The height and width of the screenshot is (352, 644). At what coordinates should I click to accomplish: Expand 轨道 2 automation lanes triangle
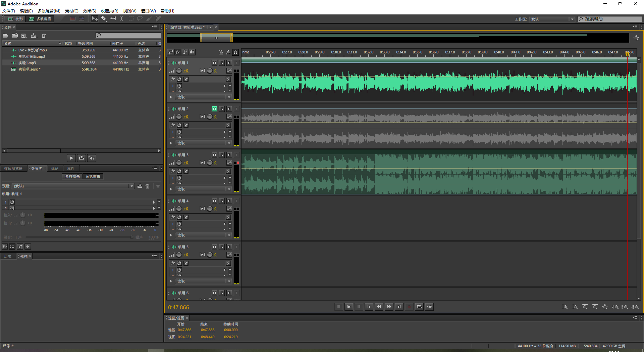(171, 143)
